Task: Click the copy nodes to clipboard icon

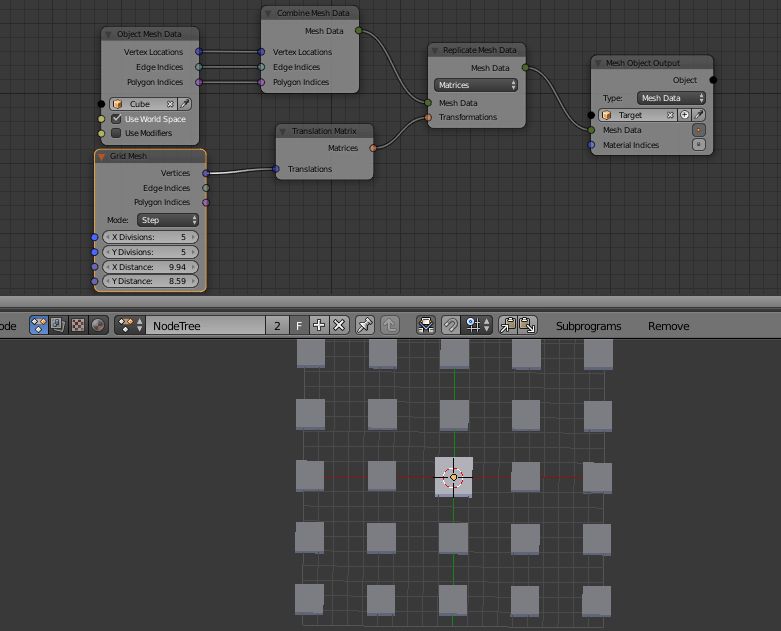Action: (508, 326)
